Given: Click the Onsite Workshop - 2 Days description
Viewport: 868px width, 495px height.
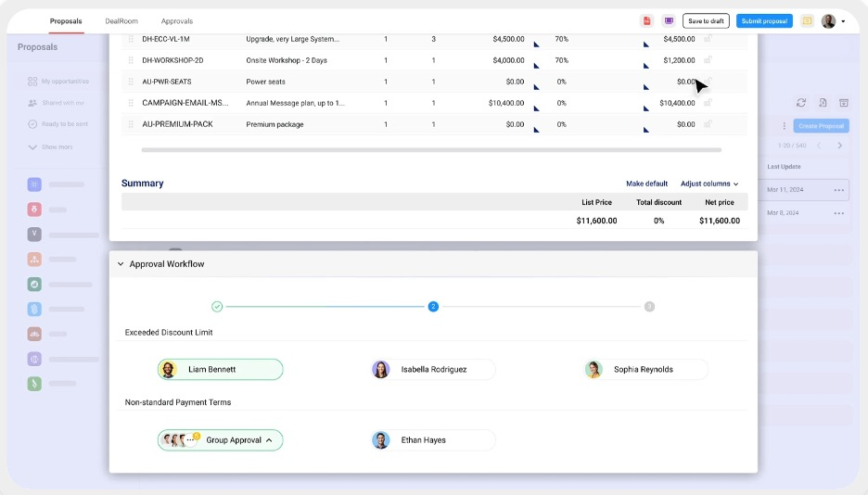Looking at the screenshot, I should pyautogui.click(x=287, y=60).
